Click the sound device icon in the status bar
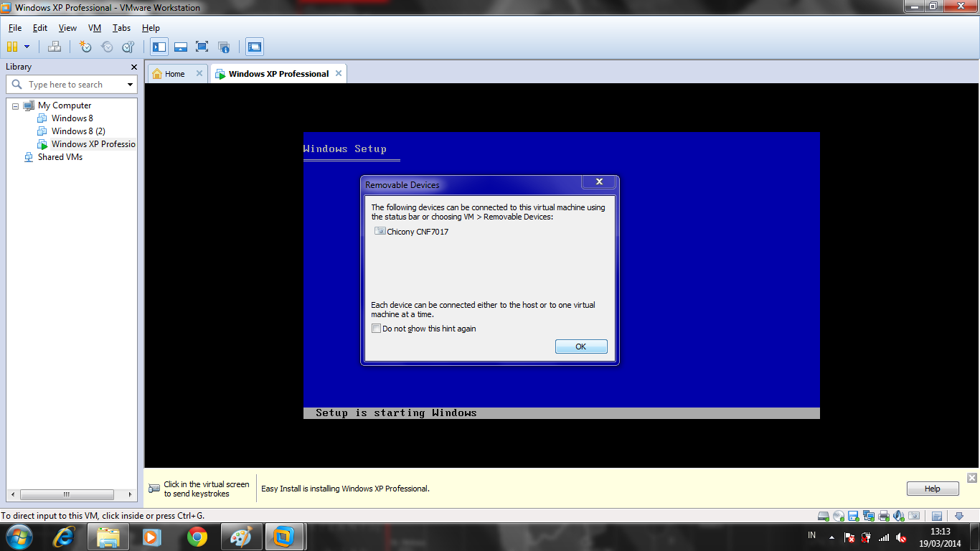This screenshot has width=980, height=551. [x=897, y=515]
